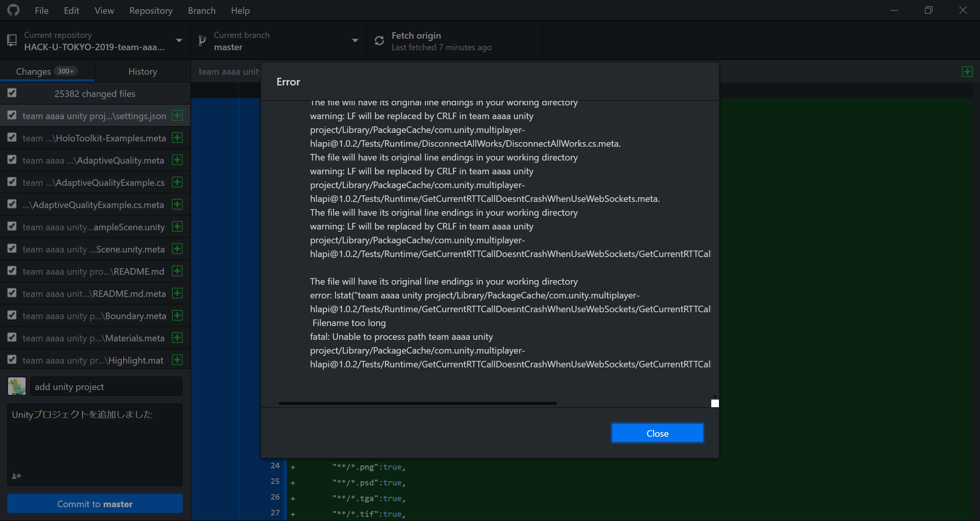Click the GitHub Desktop logo icon

coord(13,10)
